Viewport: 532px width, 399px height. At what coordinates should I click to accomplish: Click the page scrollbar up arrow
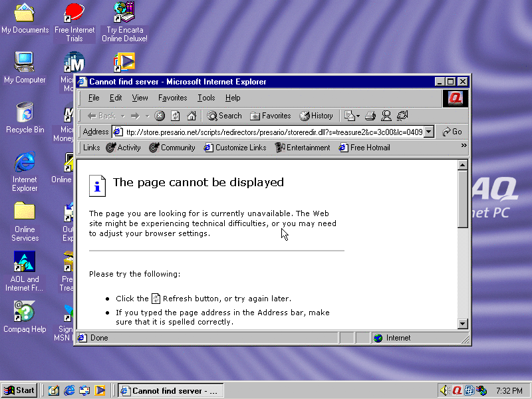[462, 165]
